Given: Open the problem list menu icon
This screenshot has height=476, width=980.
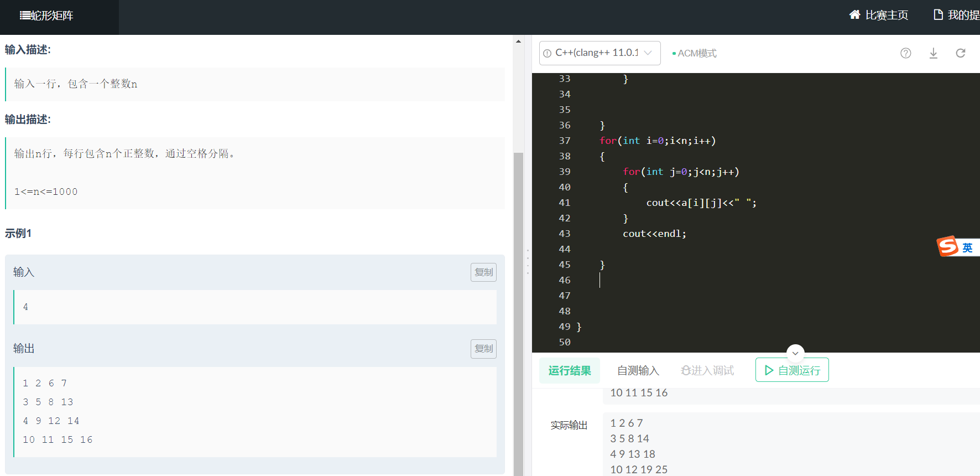Looking at the screenshot, I should click(25, 15).
